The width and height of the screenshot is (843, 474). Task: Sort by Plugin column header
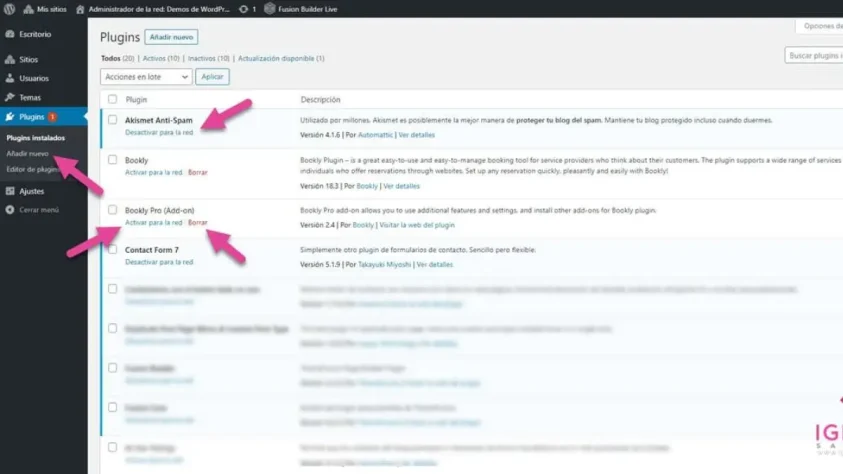click(136, 99)
